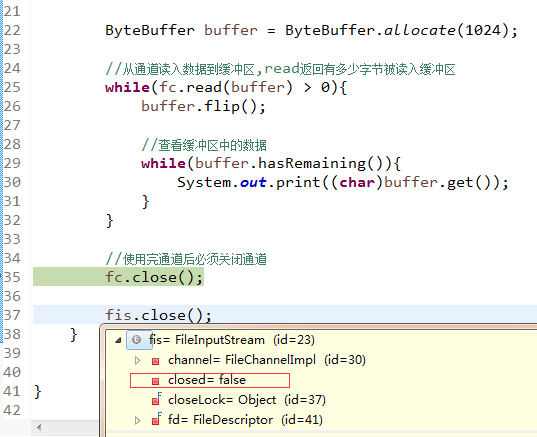Click the clock icon beside fis variable
The image size is (537, 437).
click(x=136, y=340)
